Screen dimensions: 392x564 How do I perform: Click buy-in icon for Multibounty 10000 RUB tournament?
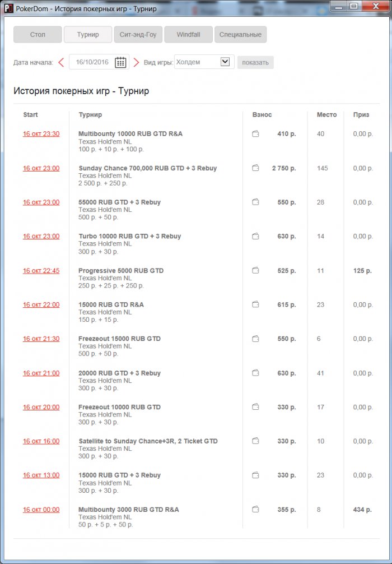click(255, 134)
